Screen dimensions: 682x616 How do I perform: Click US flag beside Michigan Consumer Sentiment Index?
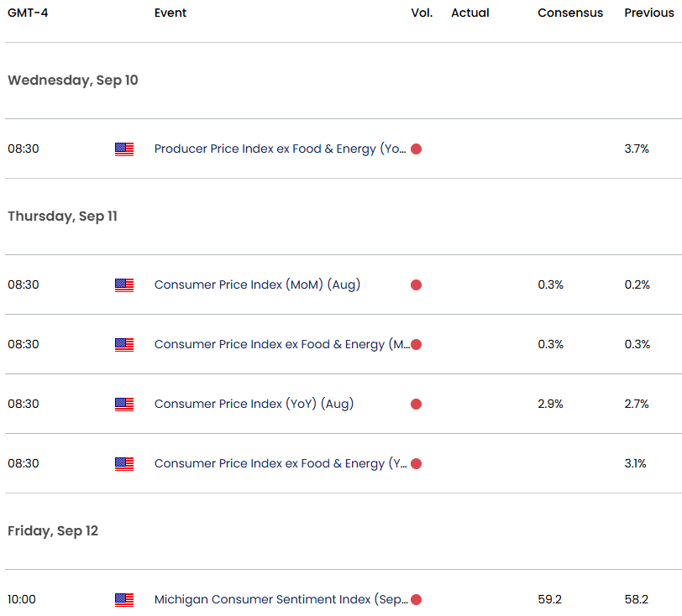(x=124, y=600)
